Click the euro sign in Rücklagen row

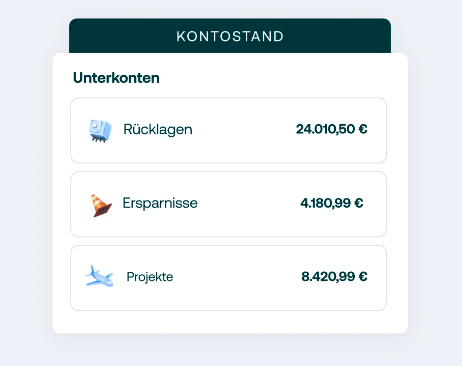click(x=363, y=129)
